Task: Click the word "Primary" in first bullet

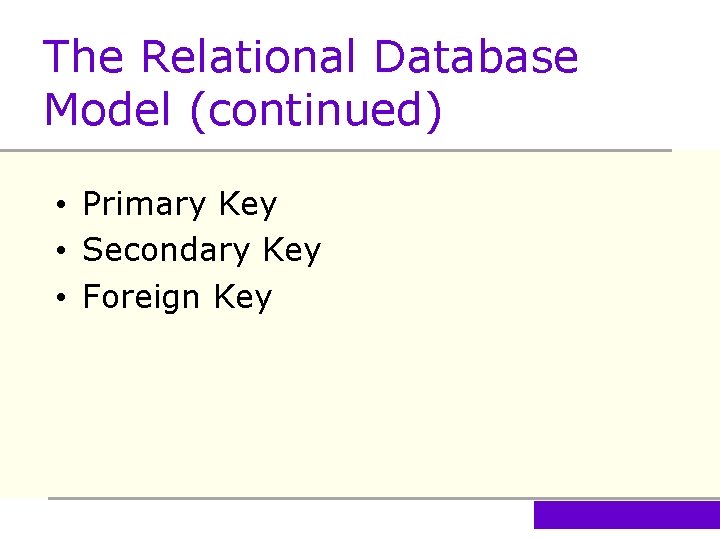Action: tap(143, 204)
